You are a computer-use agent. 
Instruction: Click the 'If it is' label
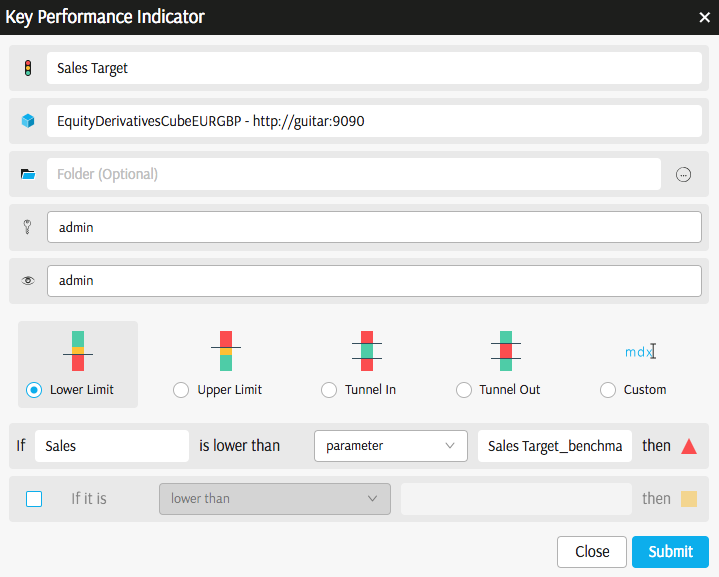click(89, 499)
